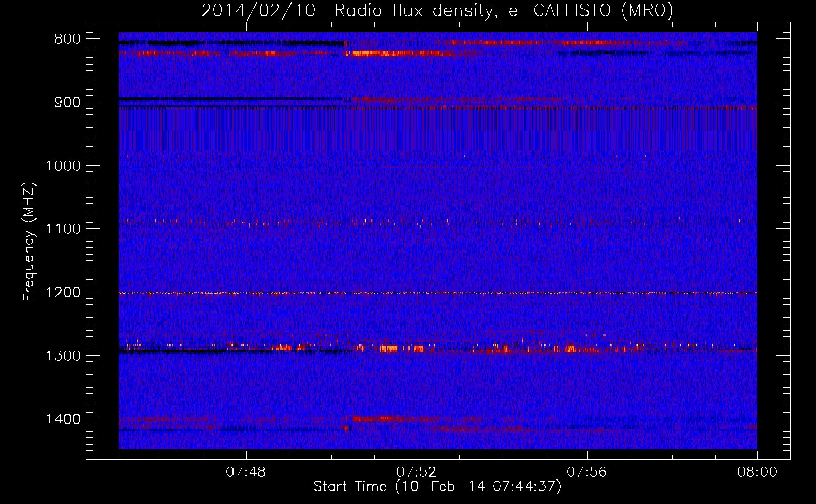Click the thin orange line at 1200 MHz

pos(438,293)
